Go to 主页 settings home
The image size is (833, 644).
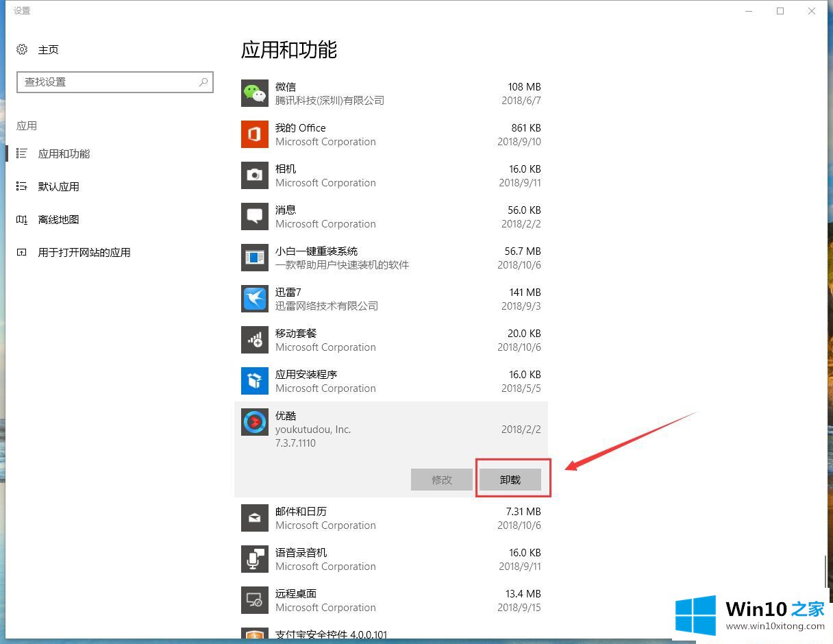[x=48, y=49]
